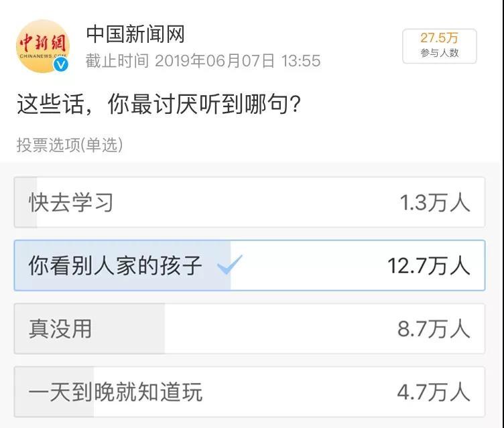Click the 投票选项(单选) label
Viewport: 504px width, 428px height.
click(70, 145)
